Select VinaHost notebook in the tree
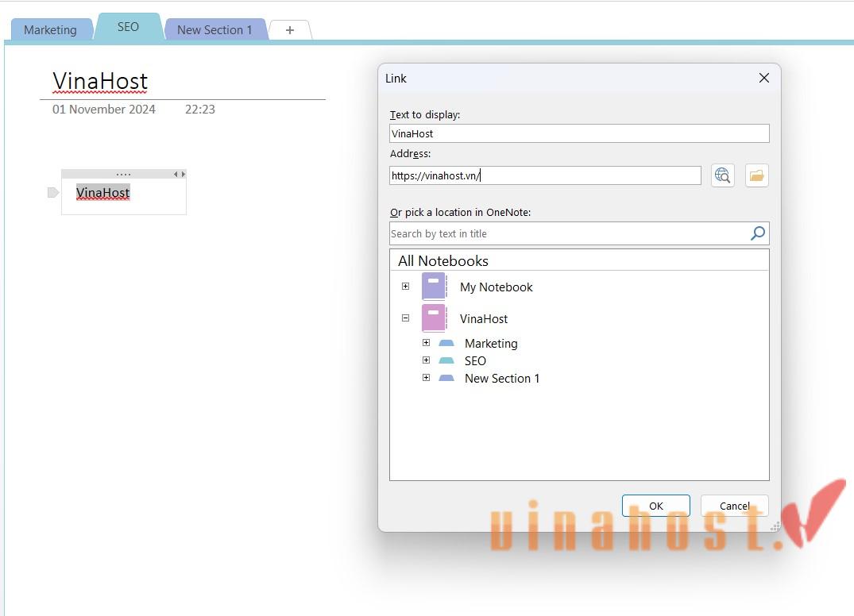 (484, 319)
